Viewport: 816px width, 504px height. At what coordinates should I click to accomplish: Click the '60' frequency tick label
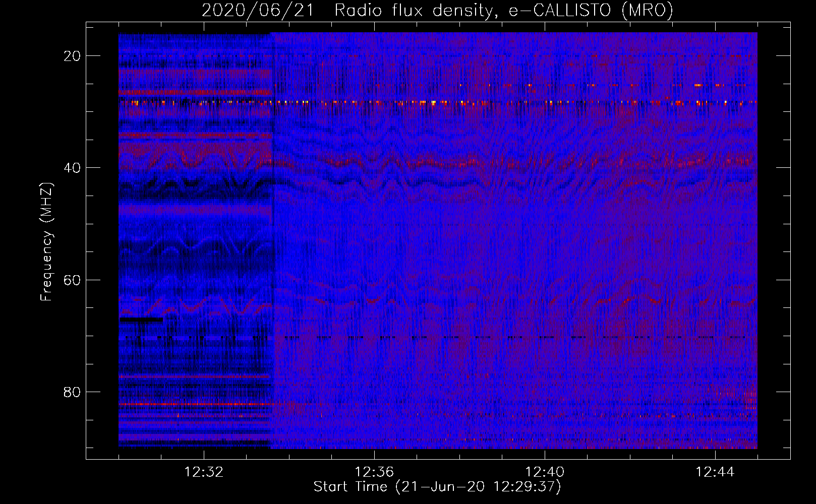73,280
